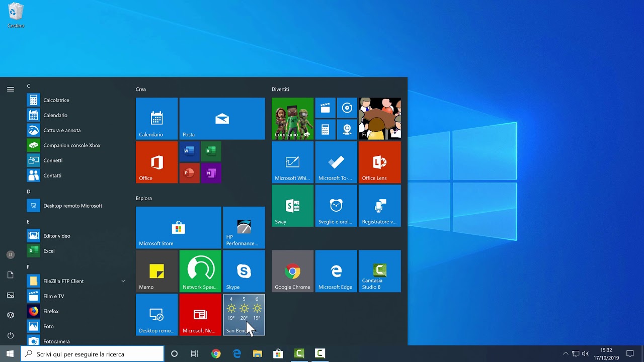The height and width of the screenshot is (362, 644).
Task: Select Calcolatrice in the app list
Action: click(x=56, y=100)
